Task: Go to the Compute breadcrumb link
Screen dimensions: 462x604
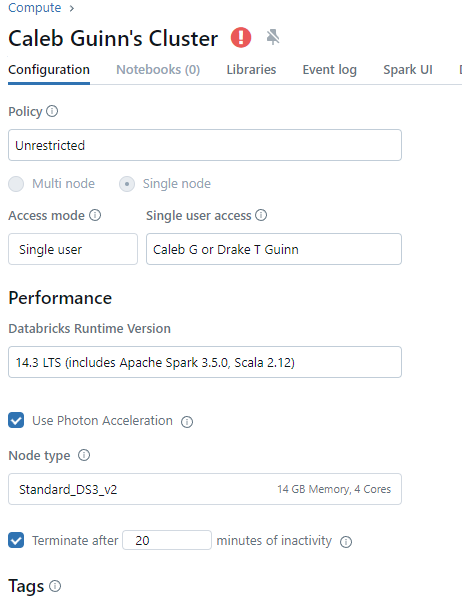Action: 35,8
